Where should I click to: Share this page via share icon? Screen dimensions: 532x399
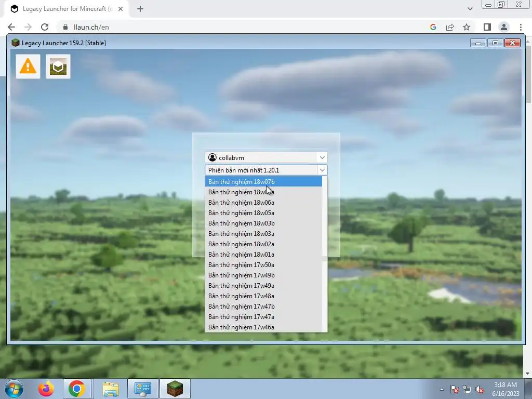(x=450, y=27)
